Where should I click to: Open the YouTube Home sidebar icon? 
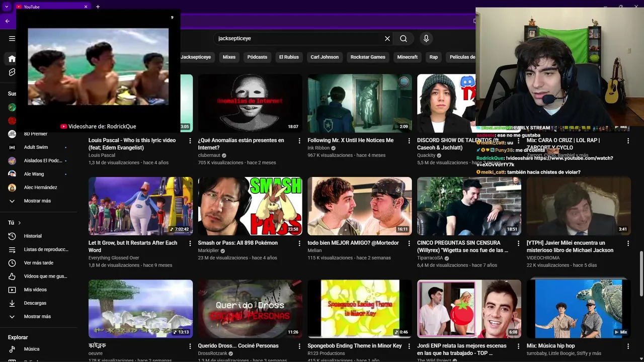(12, 59)
